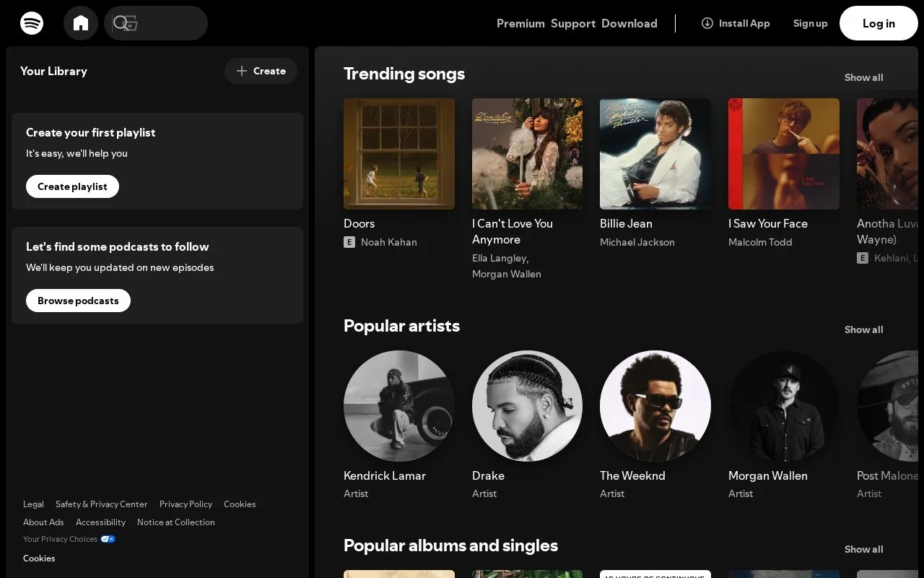Click the Your Library heading
The width and height of the screenshot is (924, 578).
click(x=53, y=71)
